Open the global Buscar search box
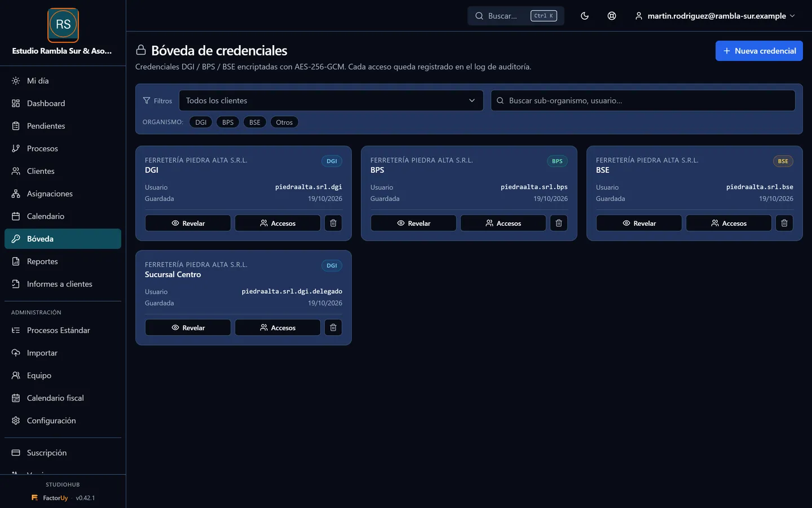This screenshot has height=508, width=812. (x=516, y=16)
